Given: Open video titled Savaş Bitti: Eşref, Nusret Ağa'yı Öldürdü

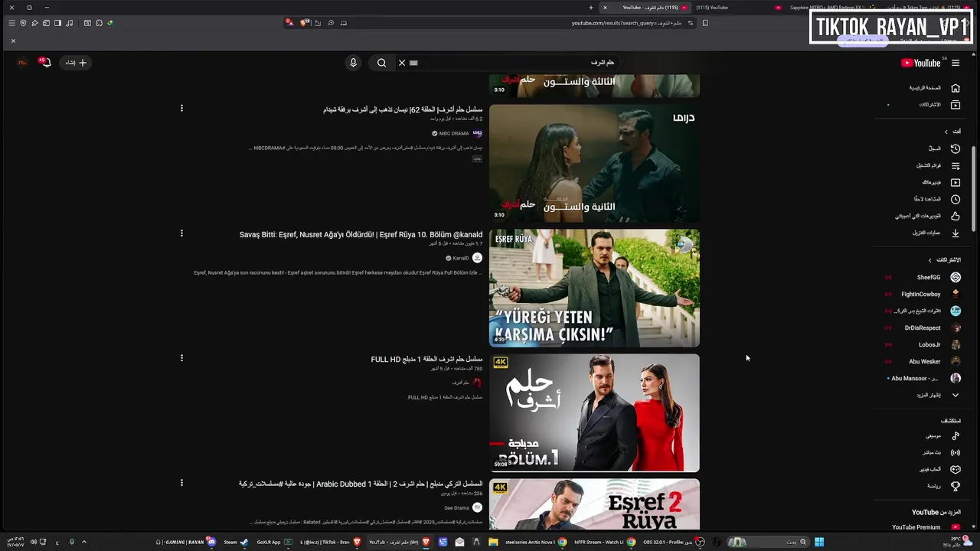Looking at the screenshot, I should [x=361, y=235].
